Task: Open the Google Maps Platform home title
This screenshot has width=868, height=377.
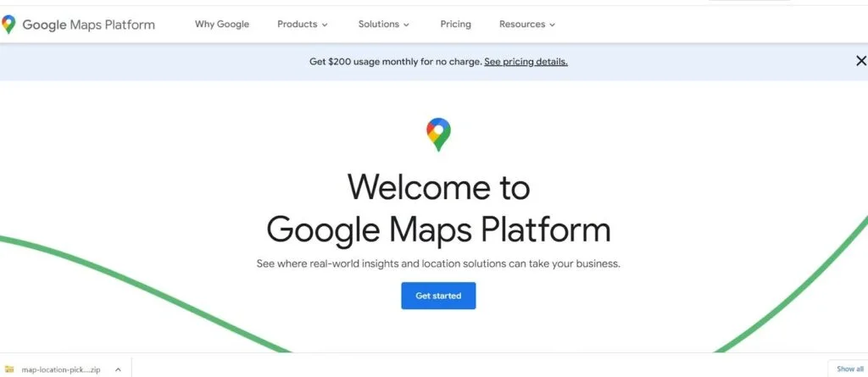Action: click(x=88, y=25)
